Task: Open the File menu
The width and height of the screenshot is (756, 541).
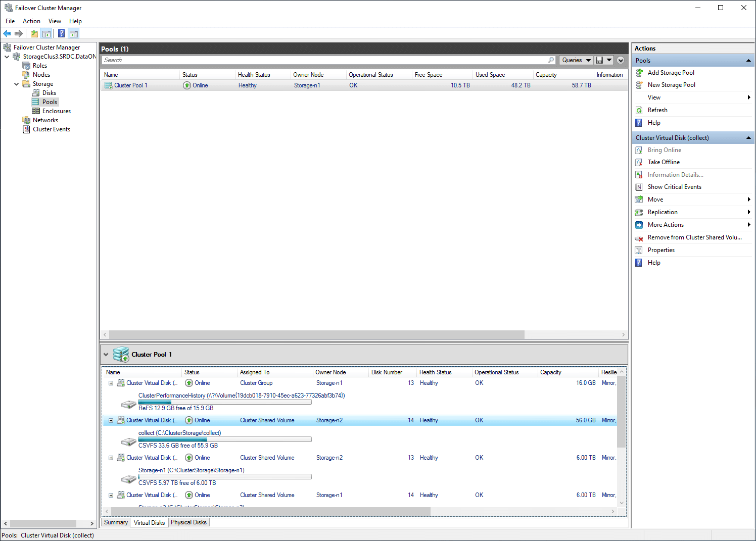Action: coord(10,21)
